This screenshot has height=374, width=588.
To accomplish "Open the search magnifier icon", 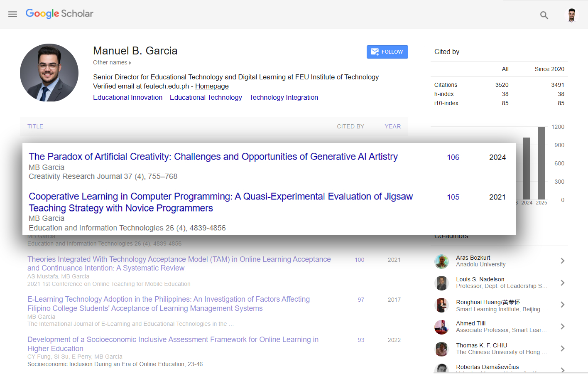I will click(544, 15).
